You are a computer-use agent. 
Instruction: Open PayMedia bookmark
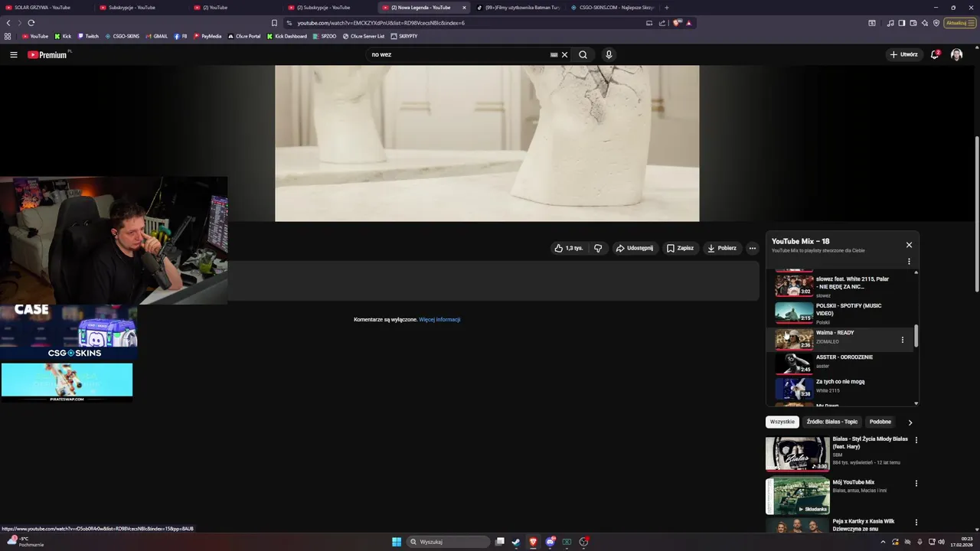207,36
